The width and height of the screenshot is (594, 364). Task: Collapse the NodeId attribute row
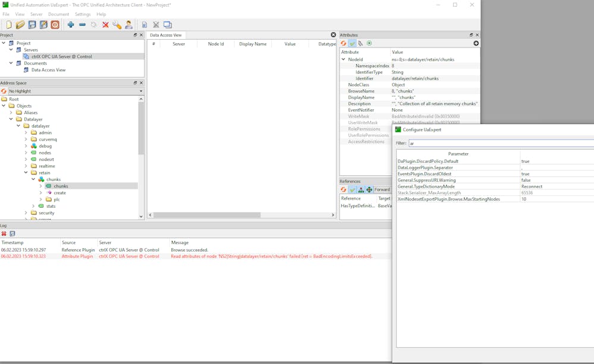pos(343,59)
